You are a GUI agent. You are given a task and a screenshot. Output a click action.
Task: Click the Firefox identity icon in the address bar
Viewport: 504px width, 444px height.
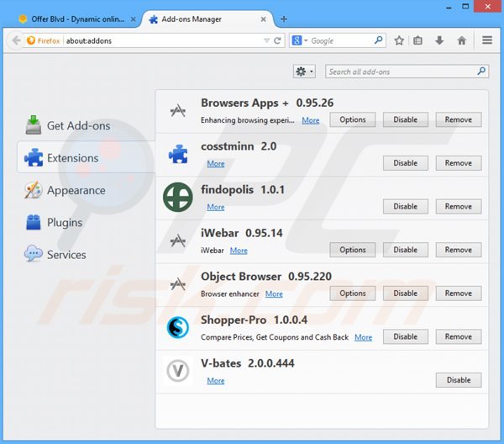pyautogui.click(x=31, y=40)
